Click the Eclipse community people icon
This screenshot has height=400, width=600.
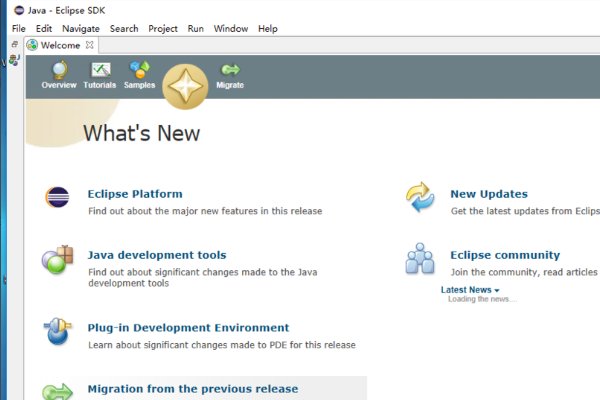[x=420, y=259]
